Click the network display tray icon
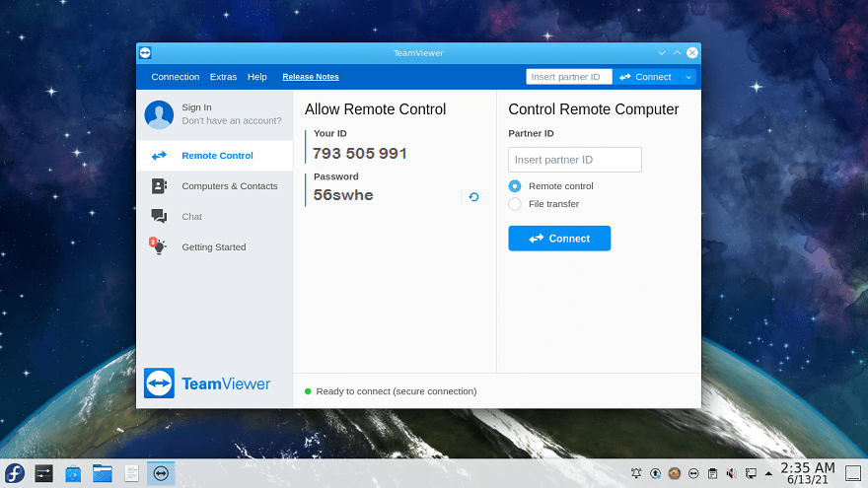Image resolution: width=868 pixels, height=488 pixels. pos(751,473)
